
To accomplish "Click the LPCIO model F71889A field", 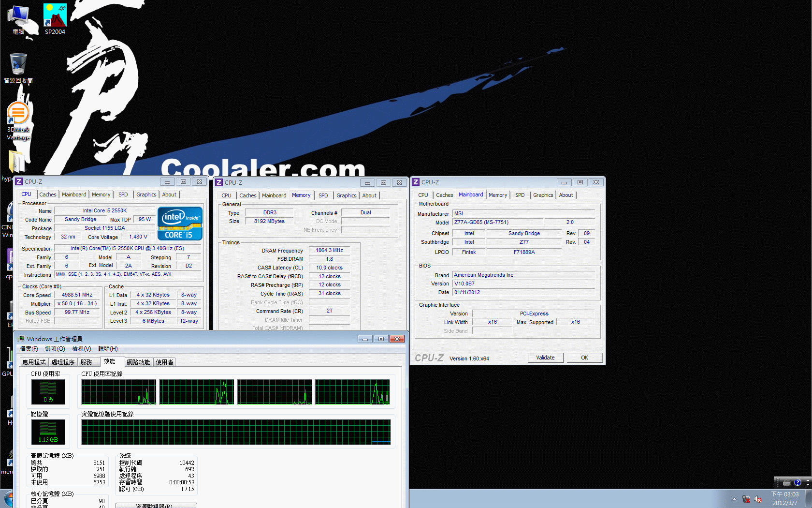I will tap(524, 252).
